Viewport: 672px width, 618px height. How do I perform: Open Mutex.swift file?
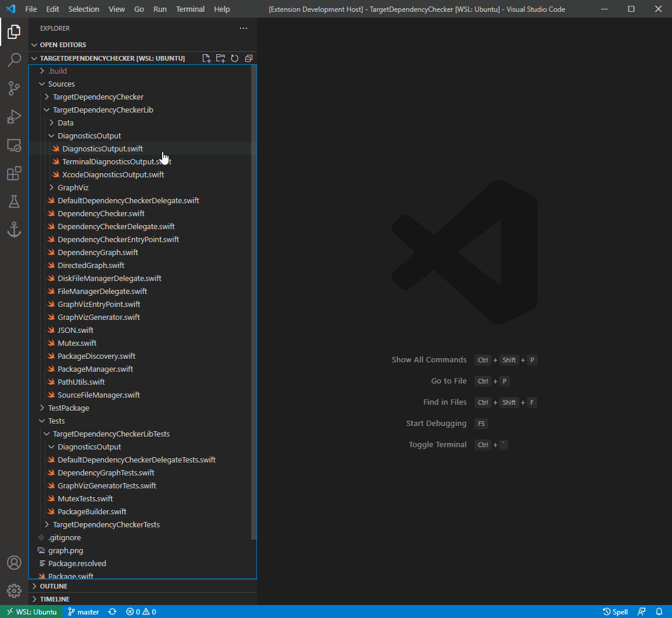[143, 343]
